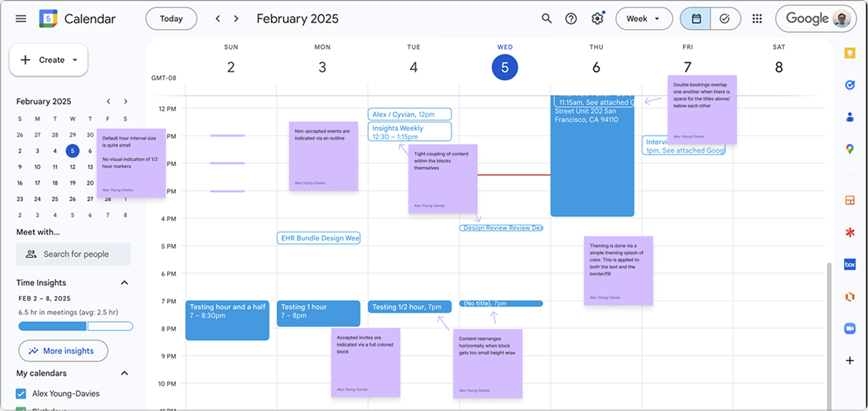The height and width of the screenshot is (411, 868).
Task: Select Wednesday 5 day header
Action: point(505,67)
